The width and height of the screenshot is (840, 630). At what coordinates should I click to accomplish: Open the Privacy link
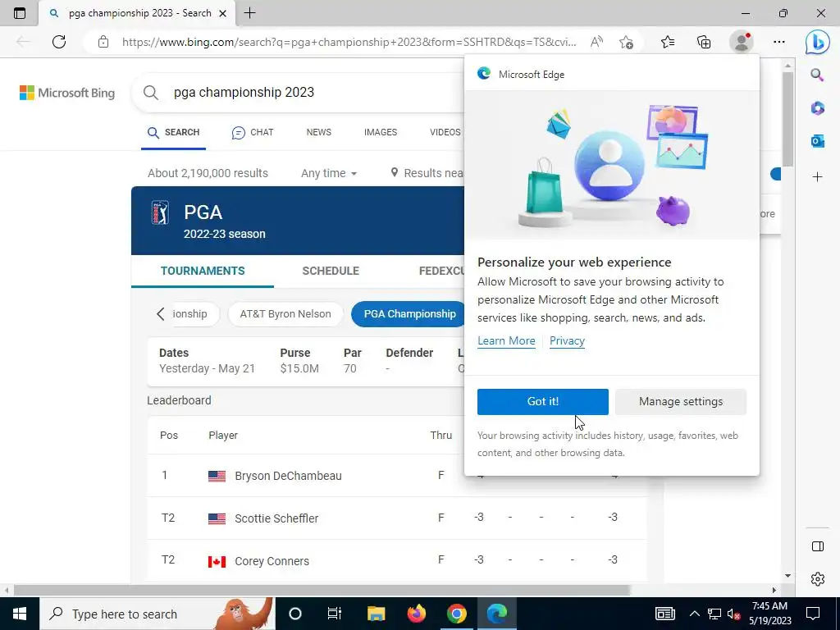click(x=567, y=341)
